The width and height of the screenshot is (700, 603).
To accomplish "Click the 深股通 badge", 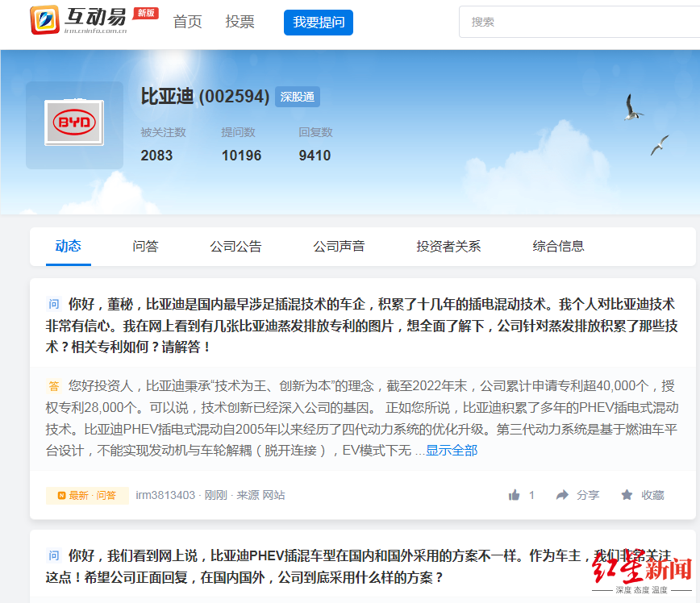I will [x=298, y=97].
